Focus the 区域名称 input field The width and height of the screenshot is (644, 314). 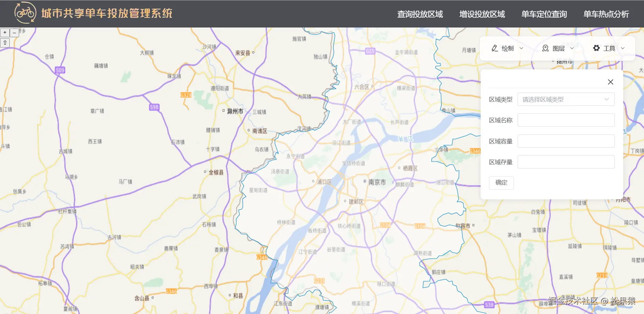pos(566,120)
